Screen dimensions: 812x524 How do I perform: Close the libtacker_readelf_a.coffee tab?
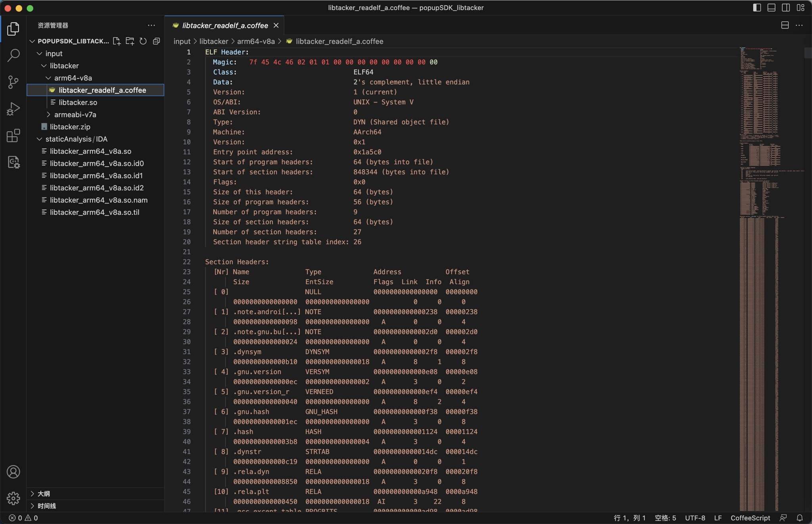coord(276,25)
